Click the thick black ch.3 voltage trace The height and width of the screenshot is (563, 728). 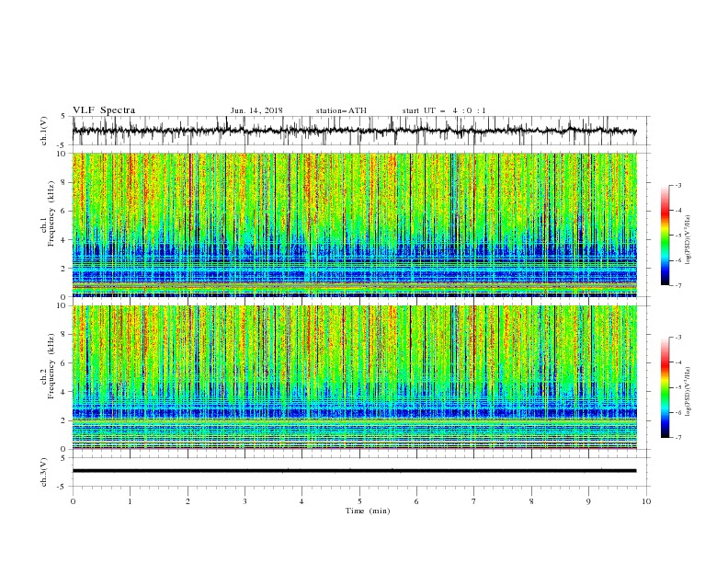pyautogui.click(x=355, y=471)
